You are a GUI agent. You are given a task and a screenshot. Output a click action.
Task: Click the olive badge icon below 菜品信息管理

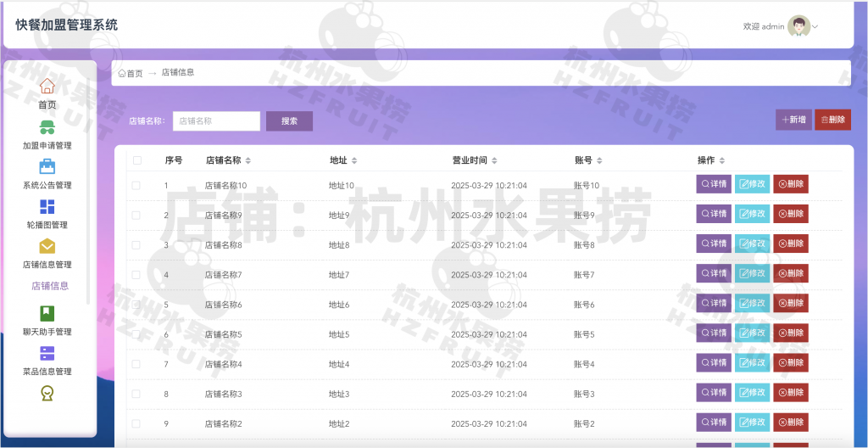click(x=47, y=393)
